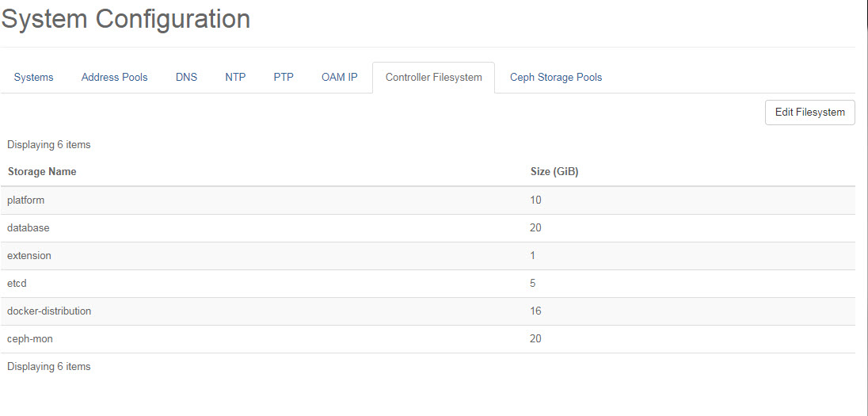
Task: Select the DNS tab
Action: [x=186, y=78]
